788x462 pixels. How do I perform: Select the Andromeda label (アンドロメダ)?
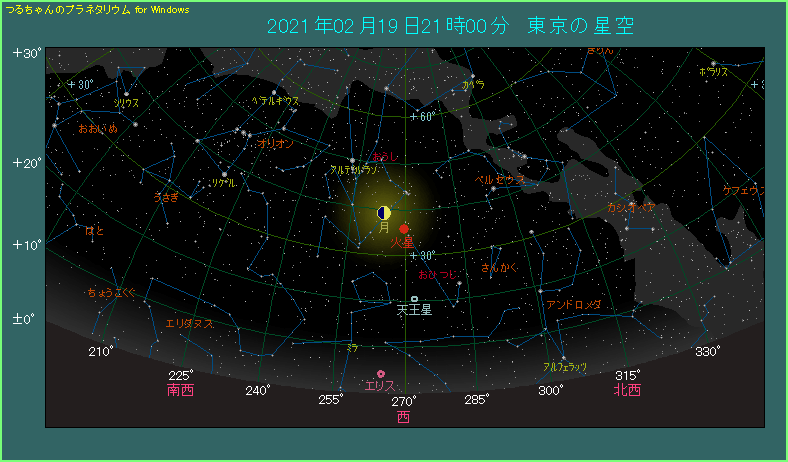[x=574, y=304]
